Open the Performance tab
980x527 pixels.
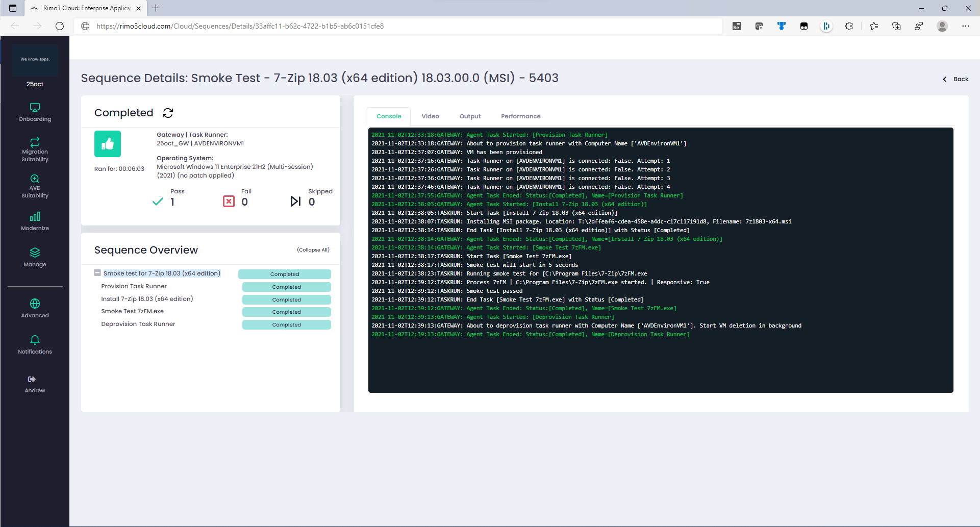(x=520, y=116)
